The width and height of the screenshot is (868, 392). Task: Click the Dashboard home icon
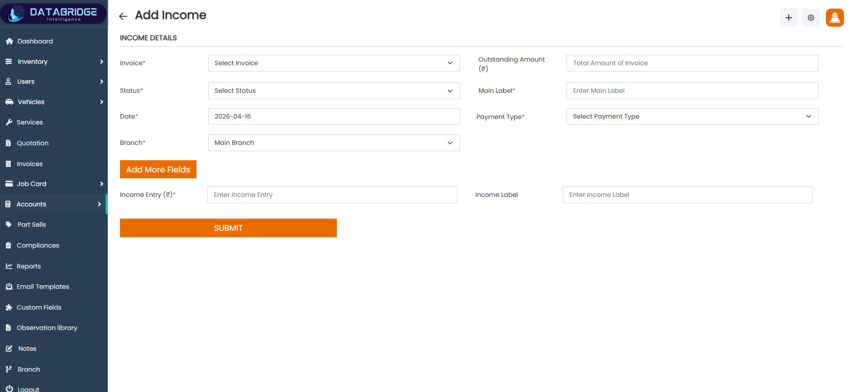pyautogui.click(x=9, y=41)
